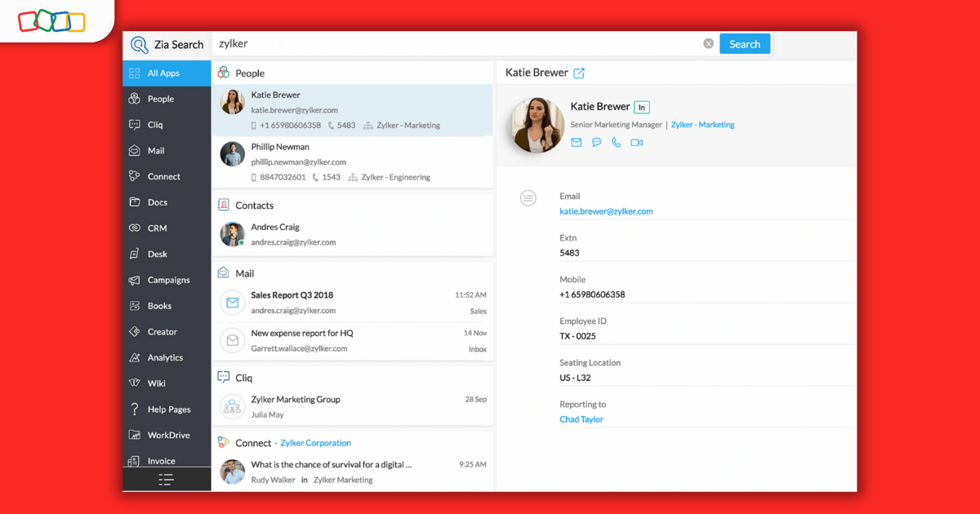980x514 pixels.
Task: Start video call with Katie Brewer
Action: pyautogui.click(x=636, y=142)
